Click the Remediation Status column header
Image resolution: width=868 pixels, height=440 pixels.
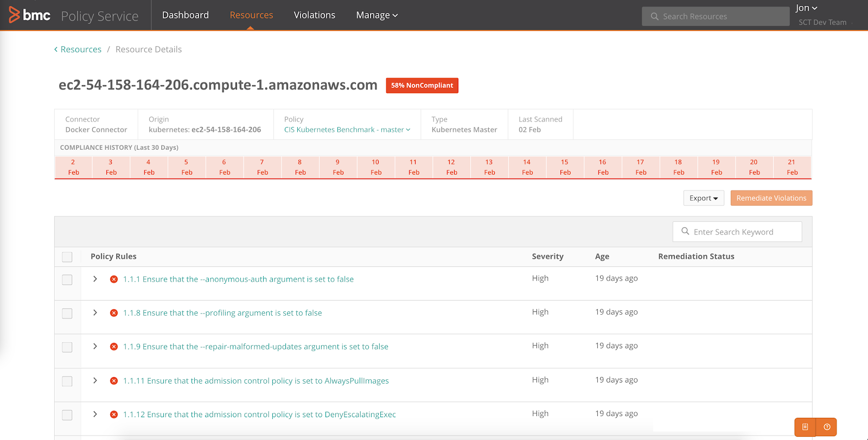click(x=696, y=257)
